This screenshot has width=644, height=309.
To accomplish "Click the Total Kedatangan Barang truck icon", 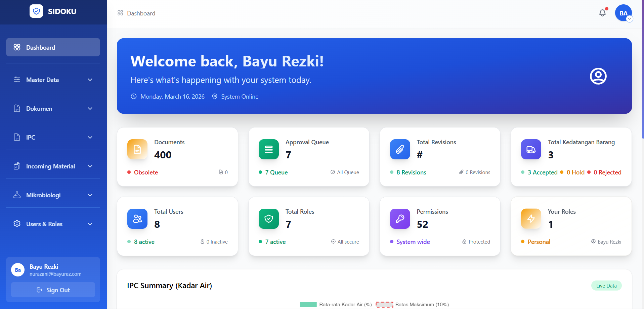I will pyautogui.click(x=531, y=149).
